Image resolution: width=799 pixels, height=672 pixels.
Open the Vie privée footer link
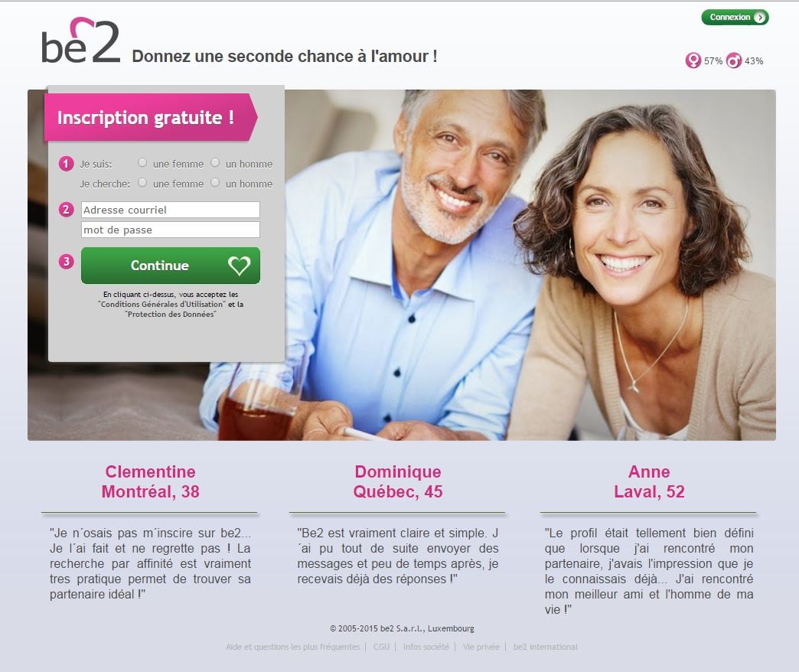click(481, 647)
